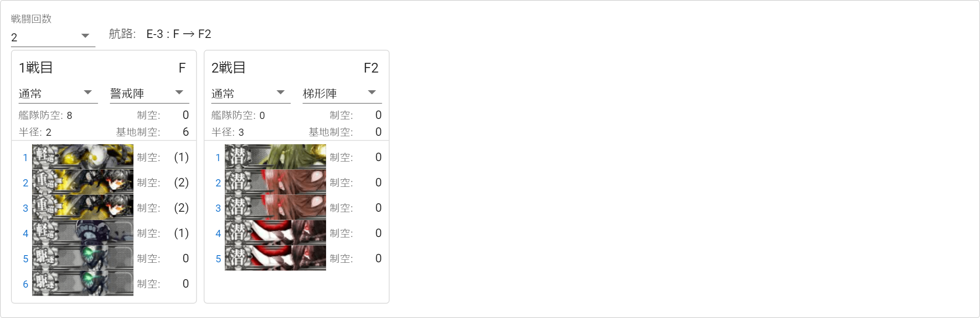
Task: Click slot number 3 link in 2戦目
Action: coord(218,208)
